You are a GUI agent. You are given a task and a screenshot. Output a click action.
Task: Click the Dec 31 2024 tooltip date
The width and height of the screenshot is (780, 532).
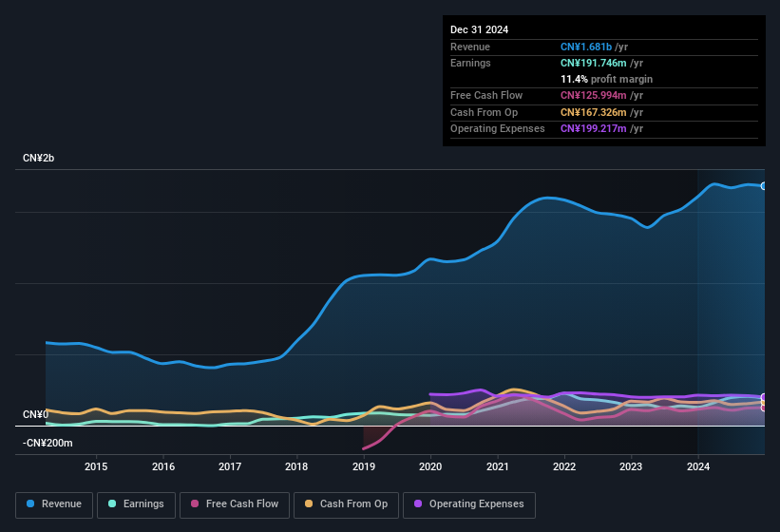[479, 29]
